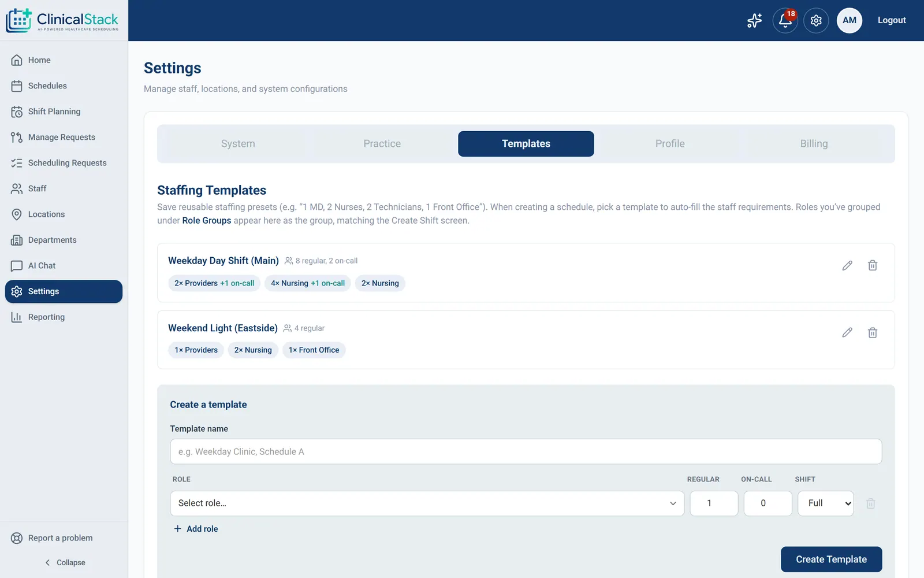
Task: Click the Create a template heading
Action: (x=208, y=405)
